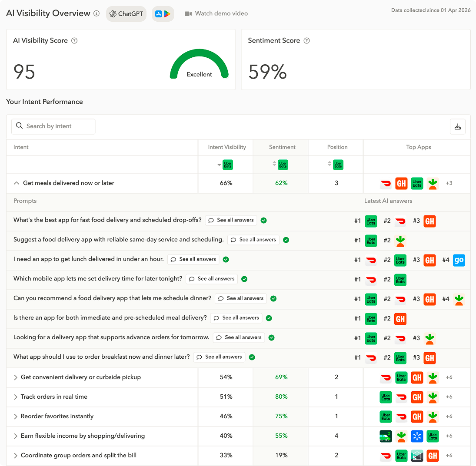
Task: Click green check on pre-scheduled meal prompt
Action: 269,318
